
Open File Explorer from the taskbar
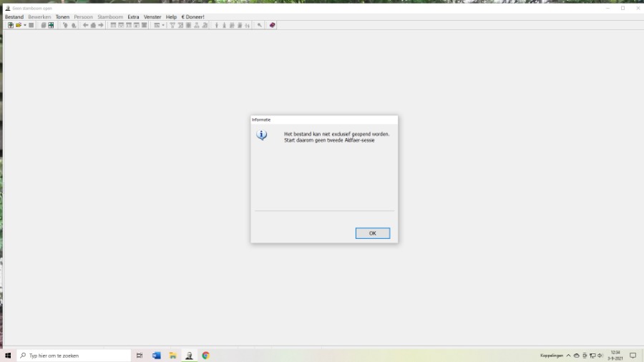(172, 356)
